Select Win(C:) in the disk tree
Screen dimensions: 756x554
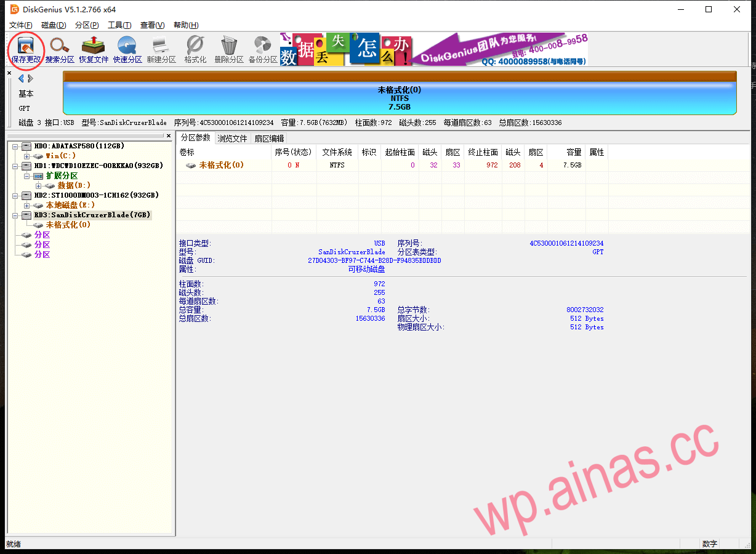point(61,156)
